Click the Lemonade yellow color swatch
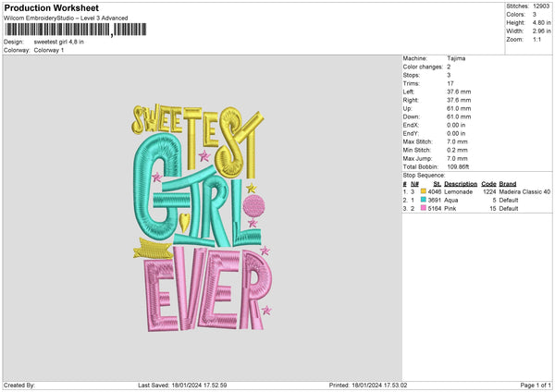The height and width of the screenshot is (392, 555). click(423, 191)
